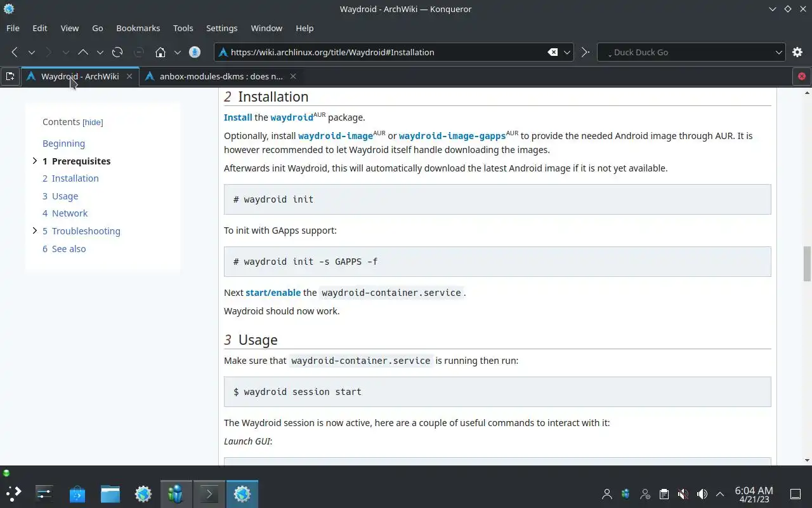812x508 pixels.
Task: Go to See also in contents
Action: (64, 249)
